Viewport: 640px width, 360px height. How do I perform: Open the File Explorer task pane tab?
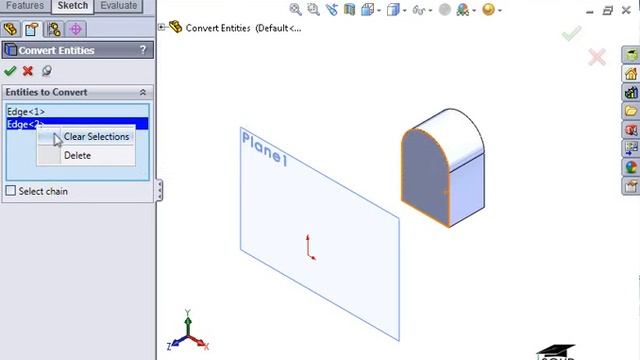[x=631, y=111]
